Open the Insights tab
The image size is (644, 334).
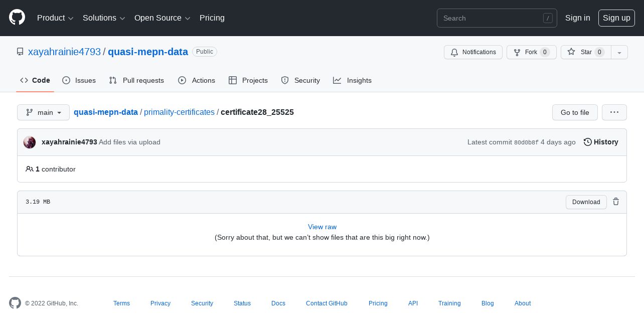353,80
